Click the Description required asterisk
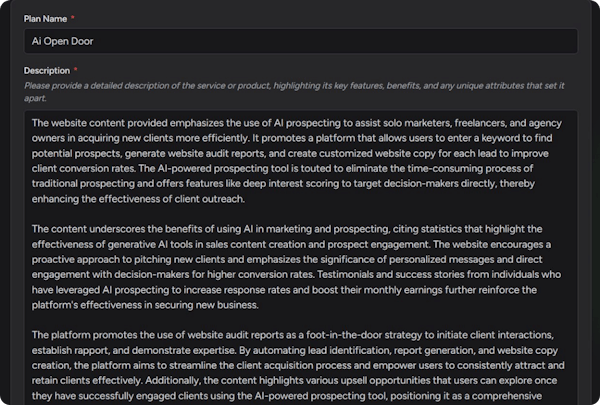Image resolution: width=600 pixels, height=405 pixels. (77, 71)
